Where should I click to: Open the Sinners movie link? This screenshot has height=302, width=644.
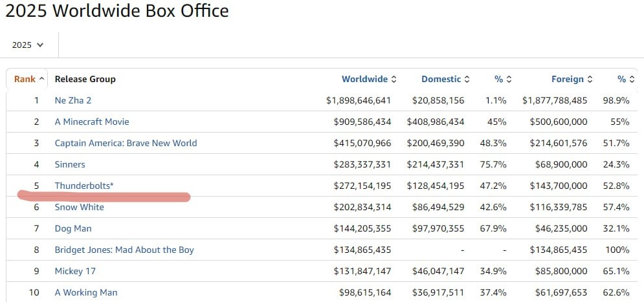pos(70,164)
